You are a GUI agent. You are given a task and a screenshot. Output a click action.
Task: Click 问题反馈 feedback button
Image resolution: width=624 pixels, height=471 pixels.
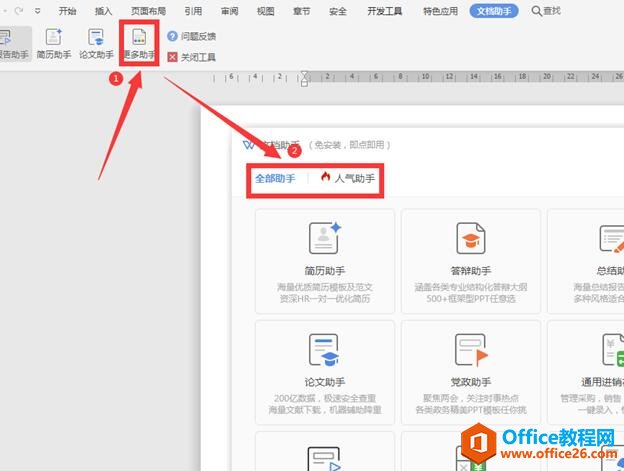(191, 37)
